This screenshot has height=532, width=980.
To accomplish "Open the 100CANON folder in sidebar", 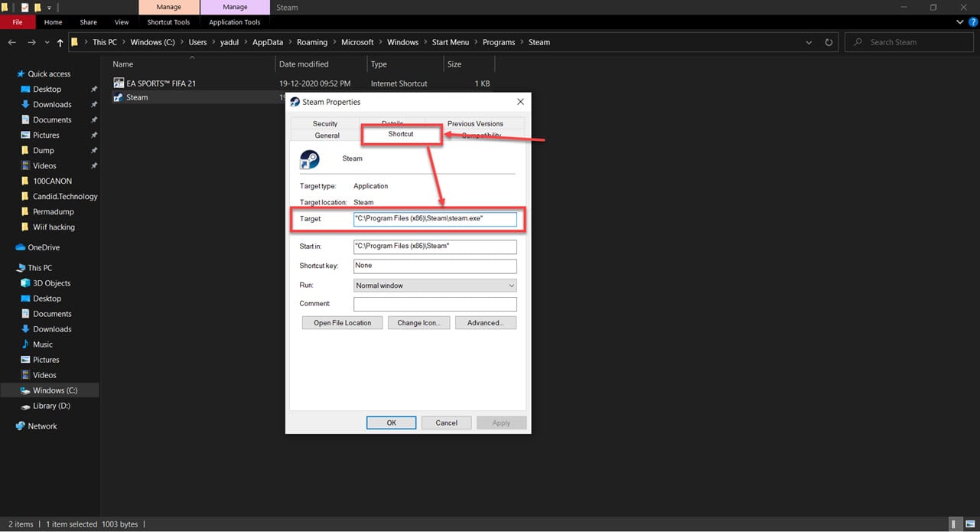I will [x=52, y=181].
